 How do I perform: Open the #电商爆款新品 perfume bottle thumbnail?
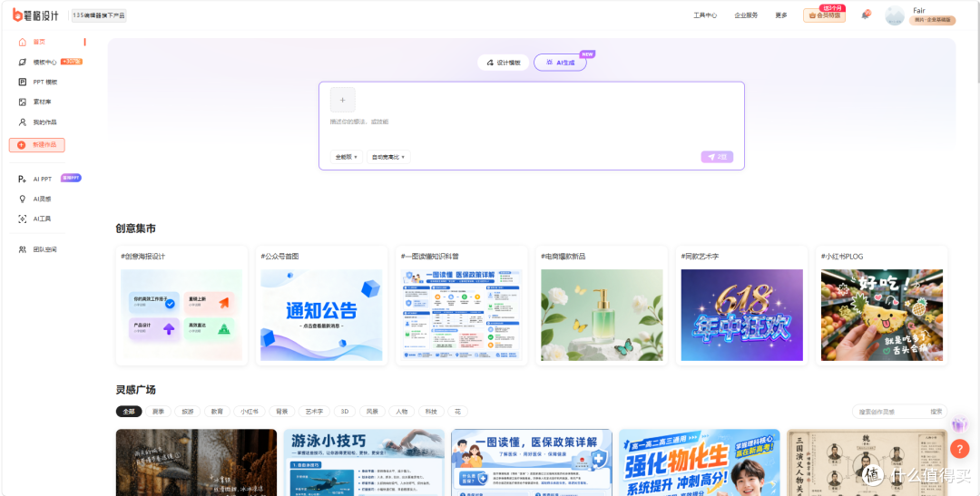pyautogui.click(x=602, y=315)
